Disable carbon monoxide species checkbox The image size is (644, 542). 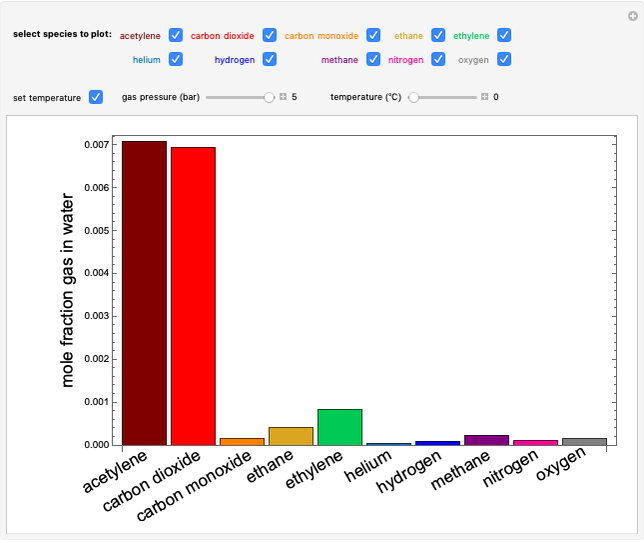coord(373,35)
